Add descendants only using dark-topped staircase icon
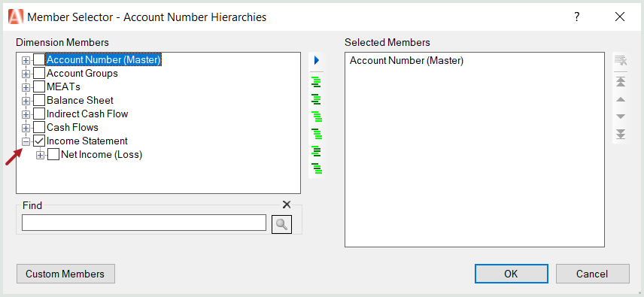The image size is (644, 297). tap(317, 134)
